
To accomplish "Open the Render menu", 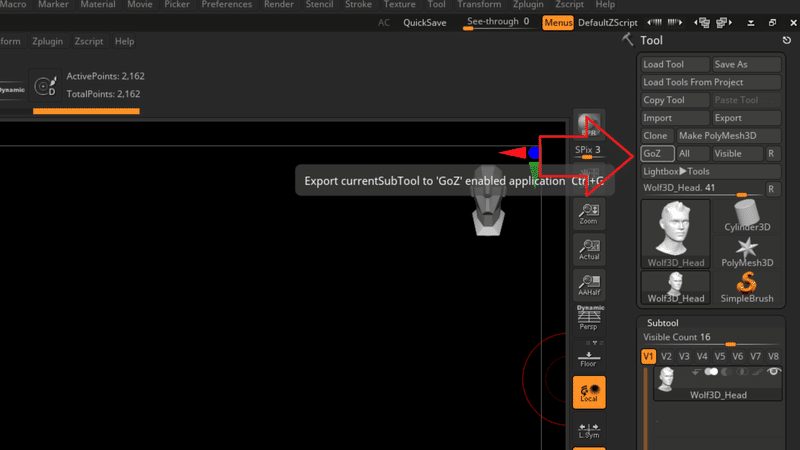I will (x=279, y=5).
